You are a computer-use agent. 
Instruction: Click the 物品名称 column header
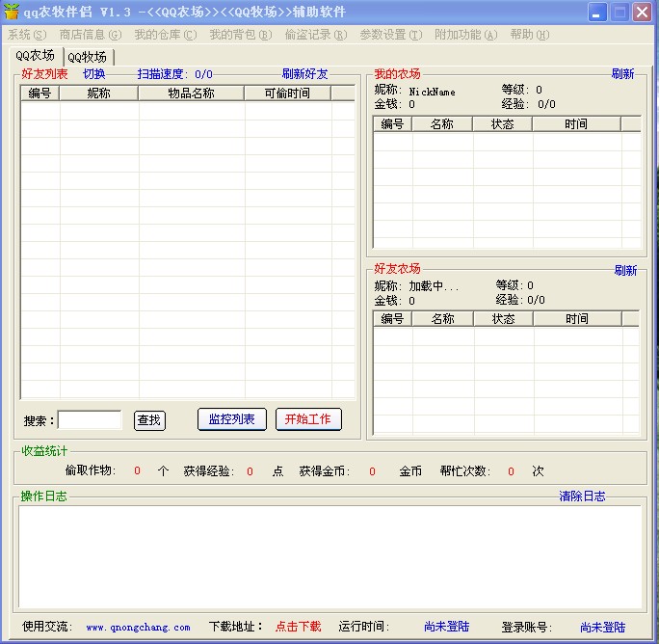[191, 93]
